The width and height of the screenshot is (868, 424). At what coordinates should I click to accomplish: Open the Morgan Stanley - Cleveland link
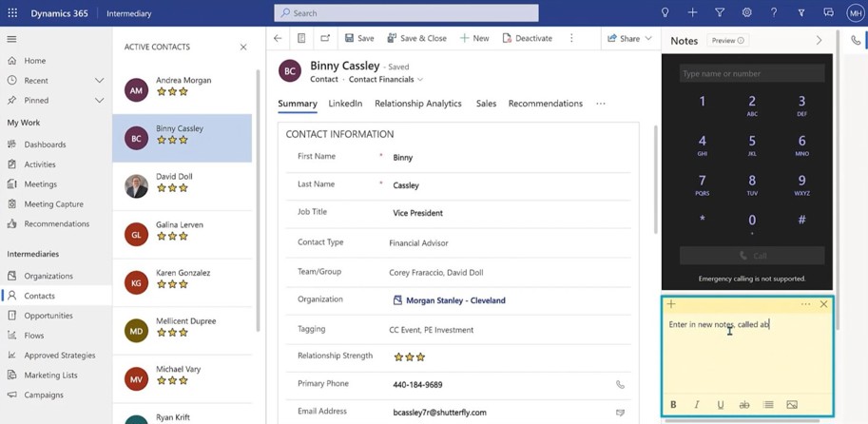coord(455,300)
